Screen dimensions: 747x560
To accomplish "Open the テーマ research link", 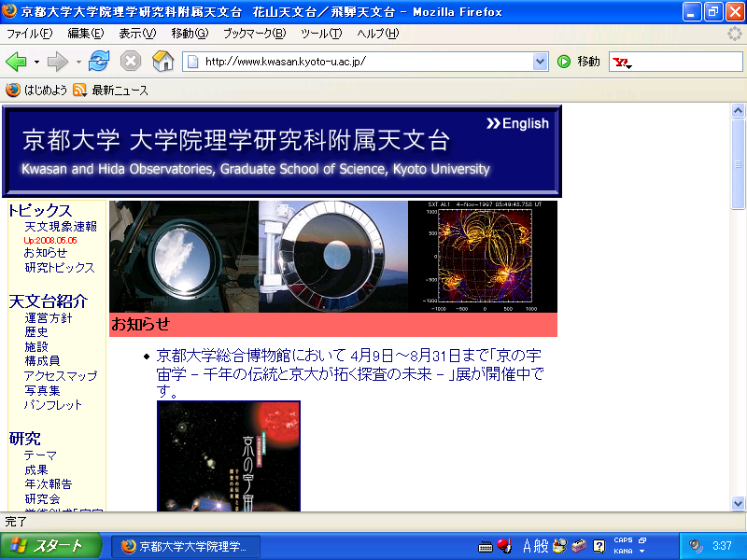I will pyautogui.click(x=40, y=455).
